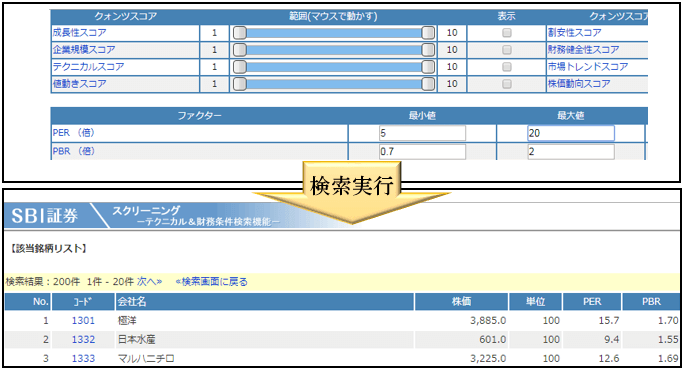This screenshot has height=373, width=684.
Task: Select PBR value 1.69
Action: (668, 359)
